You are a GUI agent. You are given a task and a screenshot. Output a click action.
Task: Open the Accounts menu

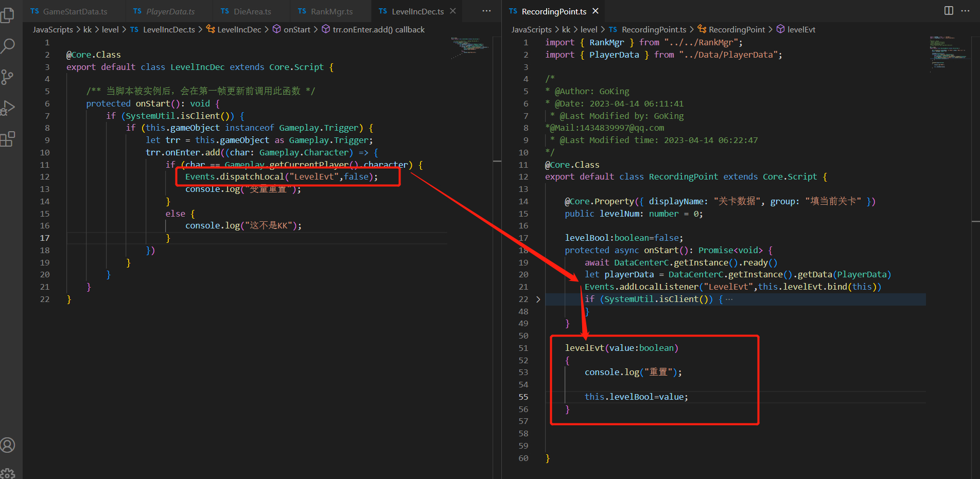tap(8, 445)
